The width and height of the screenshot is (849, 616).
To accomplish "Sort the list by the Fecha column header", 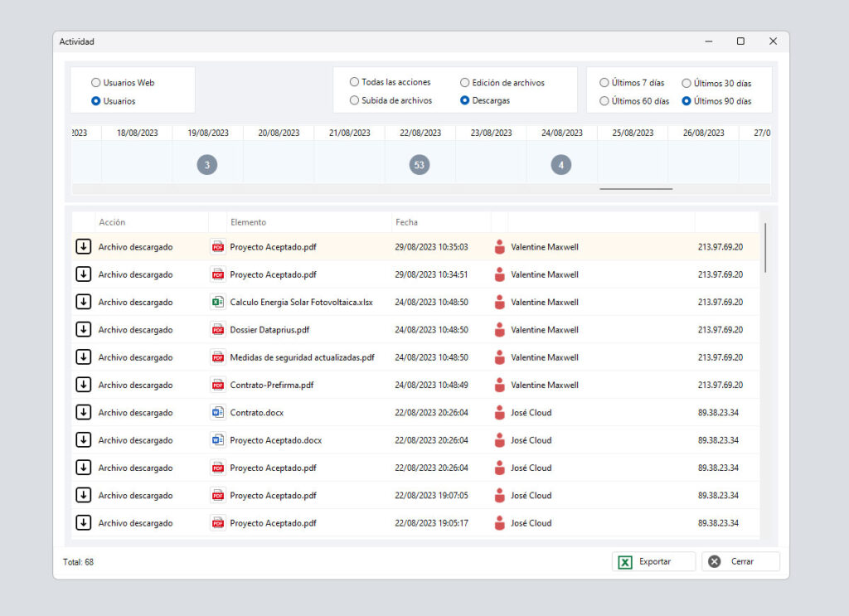I will coord(441,222).
